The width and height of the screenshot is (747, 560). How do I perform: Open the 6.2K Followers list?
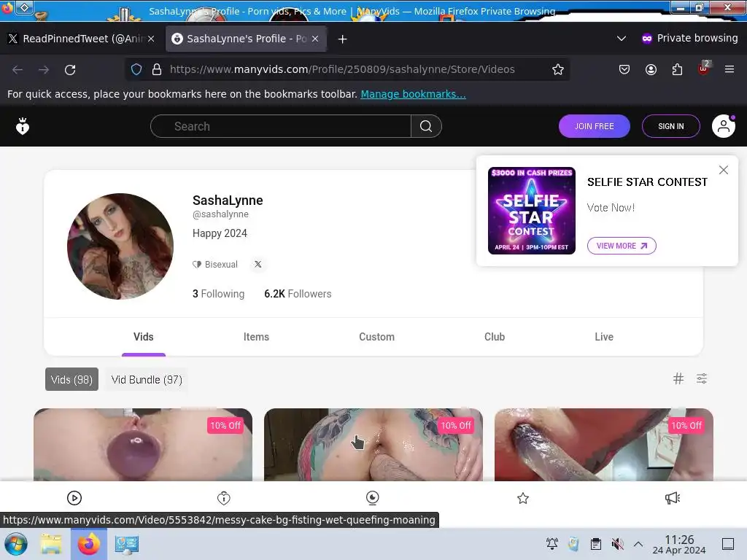pos(298,294)
